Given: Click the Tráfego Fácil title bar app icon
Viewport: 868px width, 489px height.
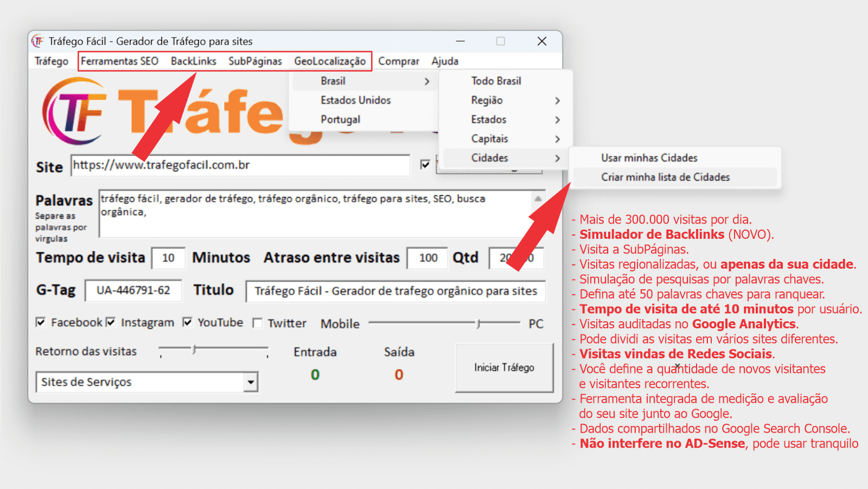Looking at the screenshot, I should [x=38, y=41].
